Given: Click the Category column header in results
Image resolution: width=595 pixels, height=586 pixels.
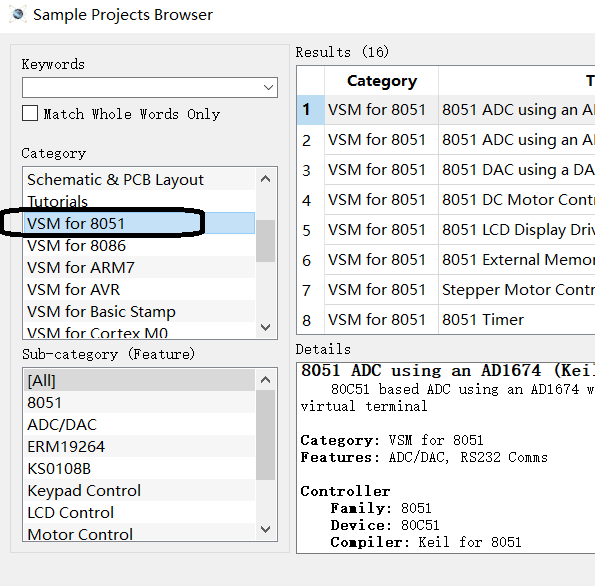Looking at the screenshot, I should (x=381, y=81).
